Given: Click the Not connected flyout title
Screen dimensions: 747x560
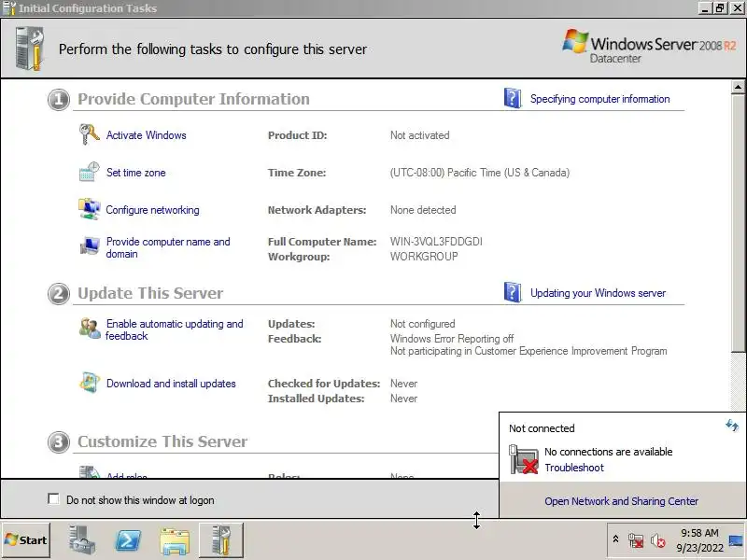Looking at the screenshot, I should click(x=542, y=428).
